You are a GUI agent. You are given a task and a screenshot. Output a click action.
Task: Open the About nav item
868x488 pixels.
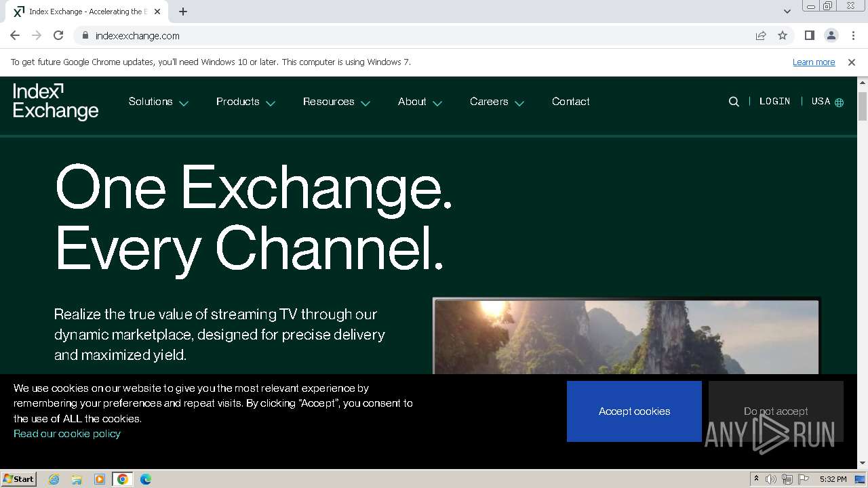click(412, 102)
